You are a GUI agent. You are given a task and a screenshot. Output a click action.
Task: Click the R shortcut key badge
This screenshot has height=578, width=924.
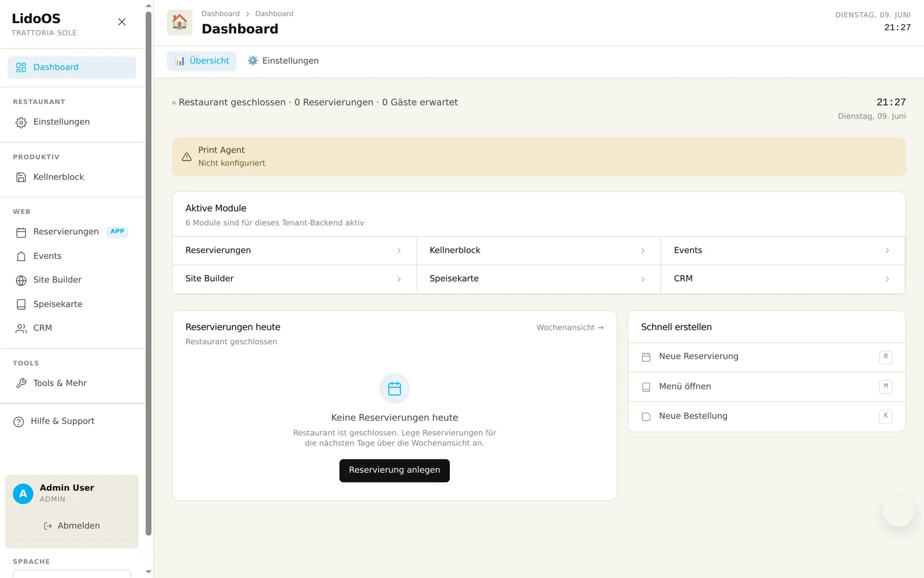[x=886, y=357]
